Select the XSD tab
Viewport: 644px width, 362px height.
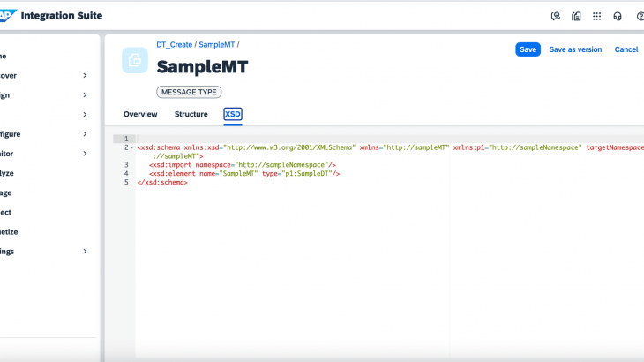[233, 114]
